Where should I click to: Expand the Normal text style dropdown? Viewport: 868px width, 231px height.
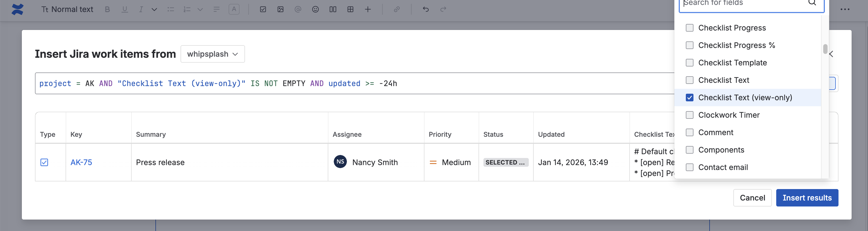click(x=67, y=10)
